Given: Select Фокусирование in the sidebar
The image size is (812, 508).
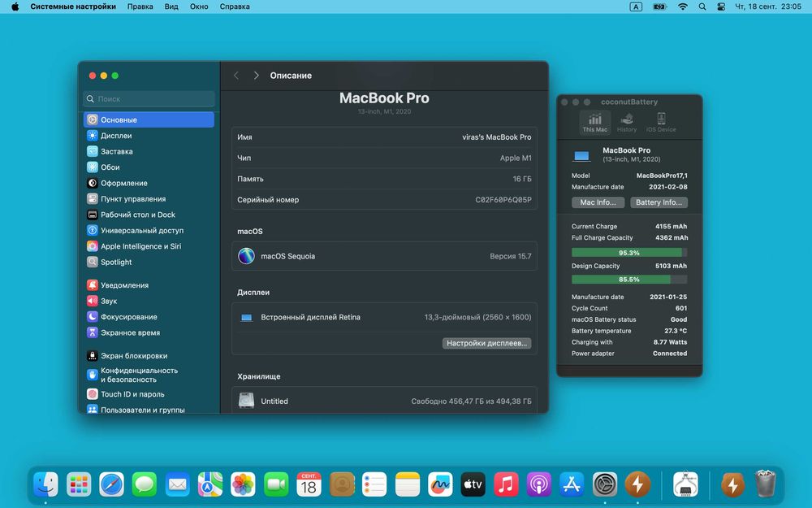Looking at the screenshot, I should [x=149, y=317].
